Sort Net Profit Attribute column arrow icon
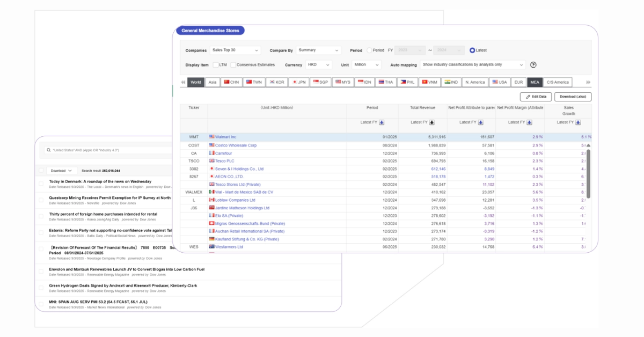The width and height of the screenshot is (644, 337). (481, 122)
